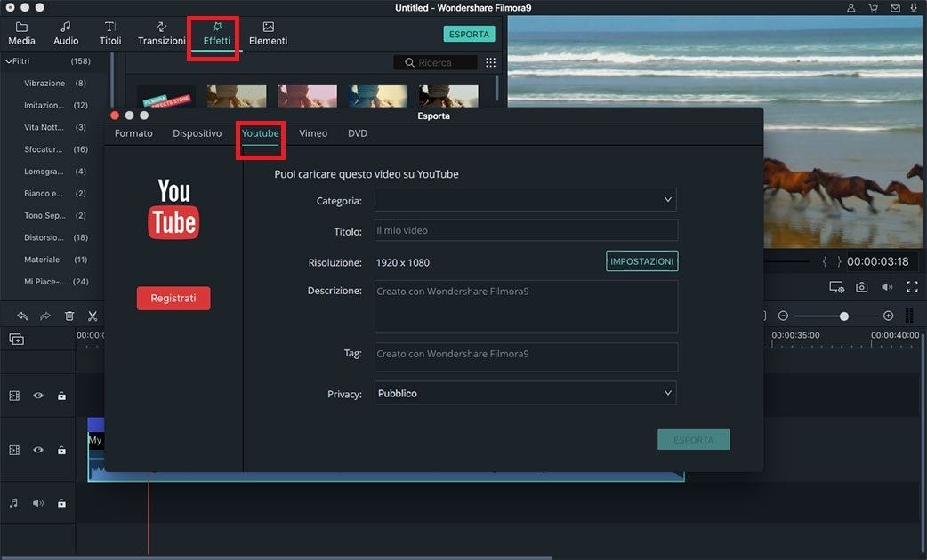Click the dialog ESPORTA button

tap(694, 439)
